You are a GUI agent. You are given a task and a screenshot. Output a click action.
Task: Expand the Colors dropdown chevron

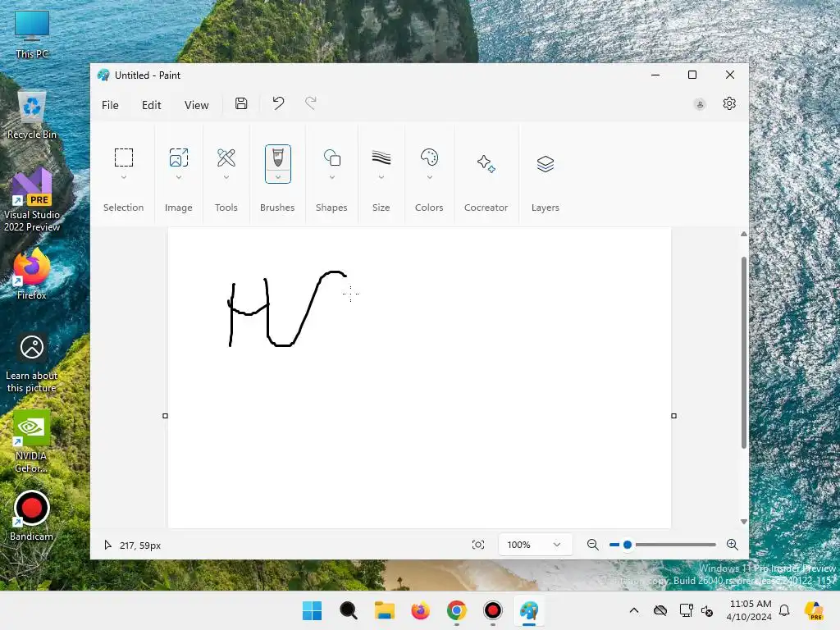[x=430, y=177]
